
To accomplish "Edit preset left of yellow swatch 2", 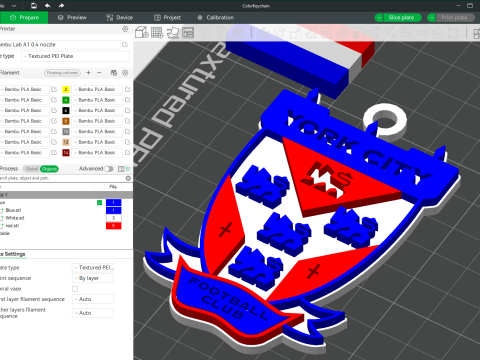I will 54,89.
